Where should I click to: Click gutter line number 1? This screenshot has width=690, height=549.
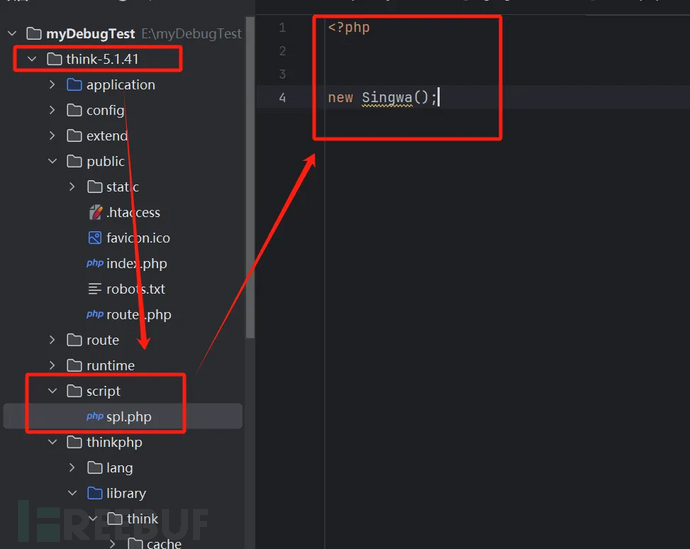[283, 28]
